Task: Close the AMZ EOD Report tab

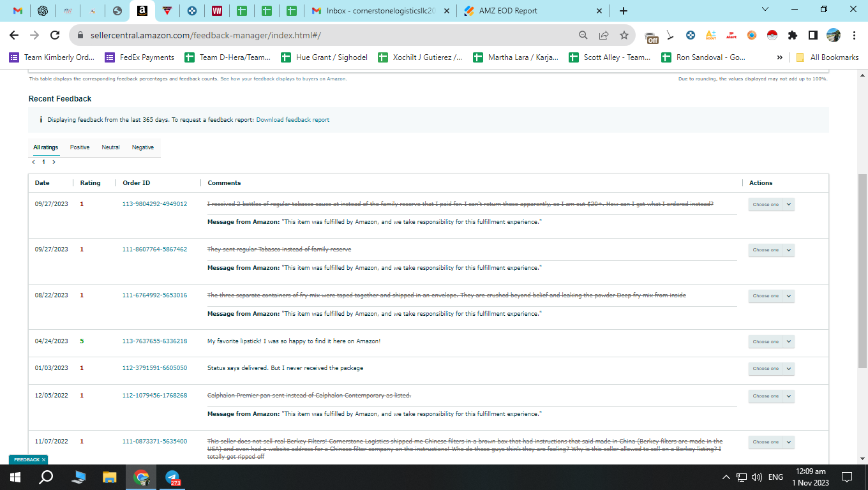Action: click(599, 11)
